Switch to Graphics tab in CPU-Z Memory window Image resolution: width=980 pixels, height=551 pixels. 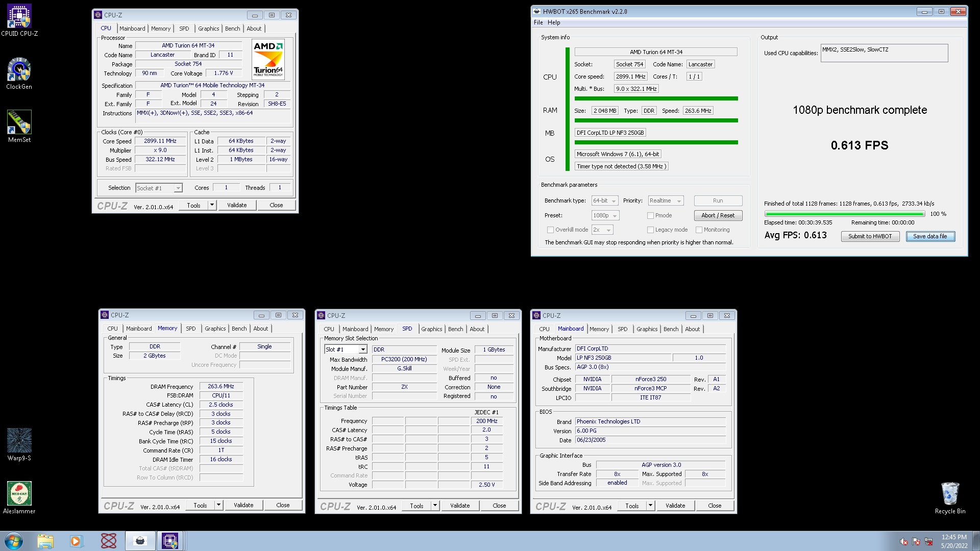tap(215, 329)
